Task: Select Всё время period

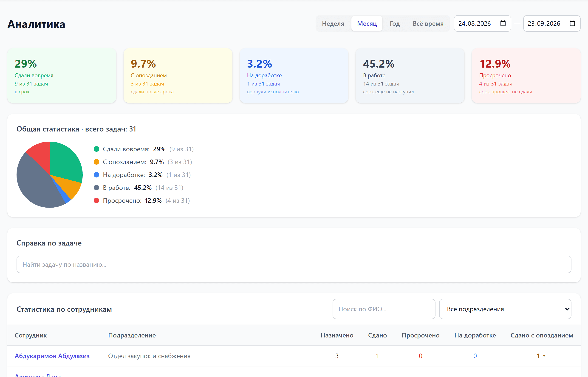Action: coord(428,23)
